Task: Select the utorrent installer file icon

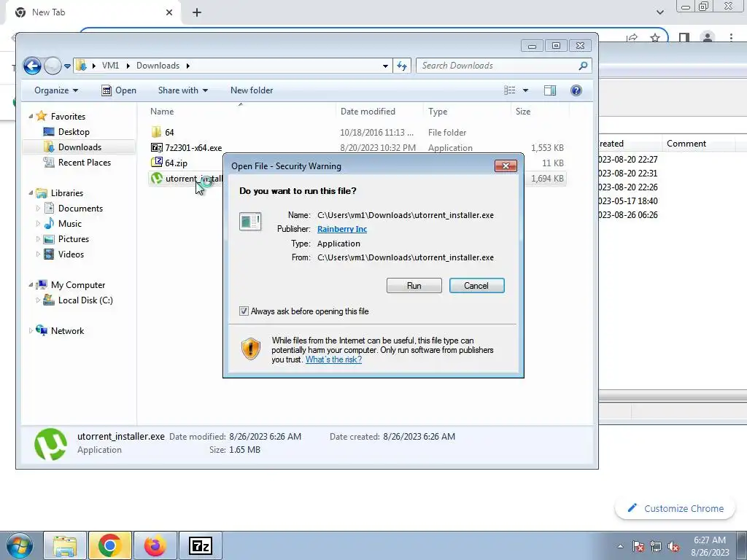Action: [x=156, y=178]
